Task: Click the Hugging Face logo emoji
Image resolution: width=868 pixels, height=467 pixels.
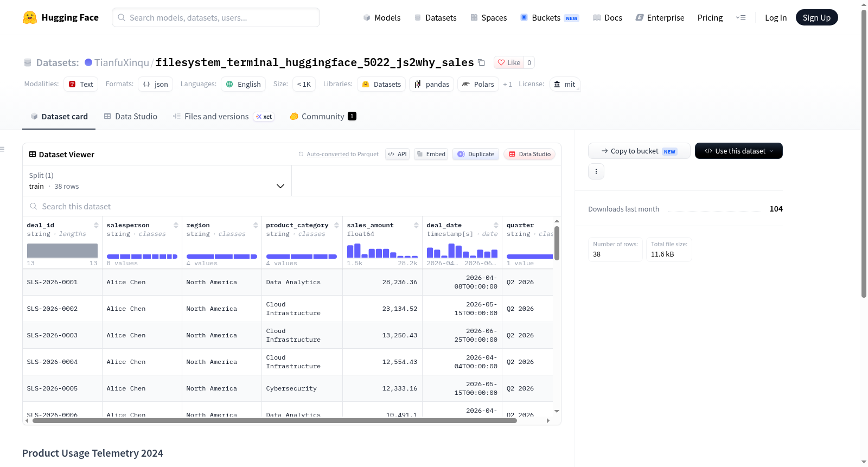Action: click(30, 17)
